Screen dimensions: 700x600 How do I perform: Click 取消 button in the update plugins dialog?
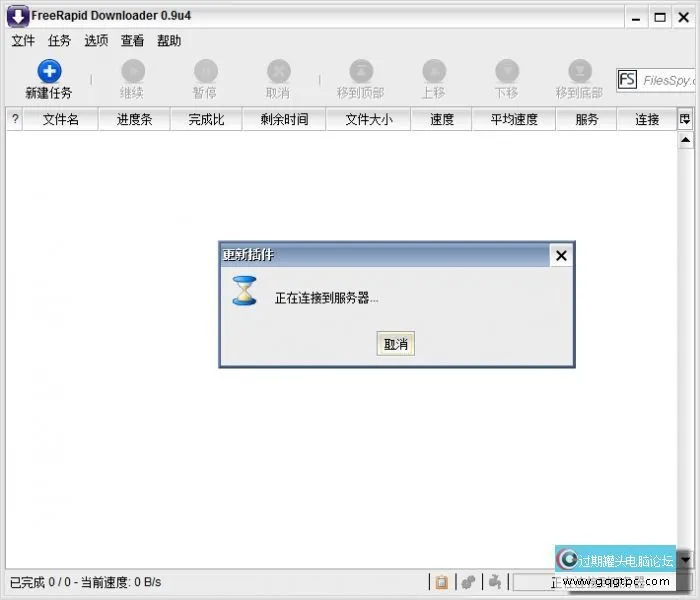(396, 344)
